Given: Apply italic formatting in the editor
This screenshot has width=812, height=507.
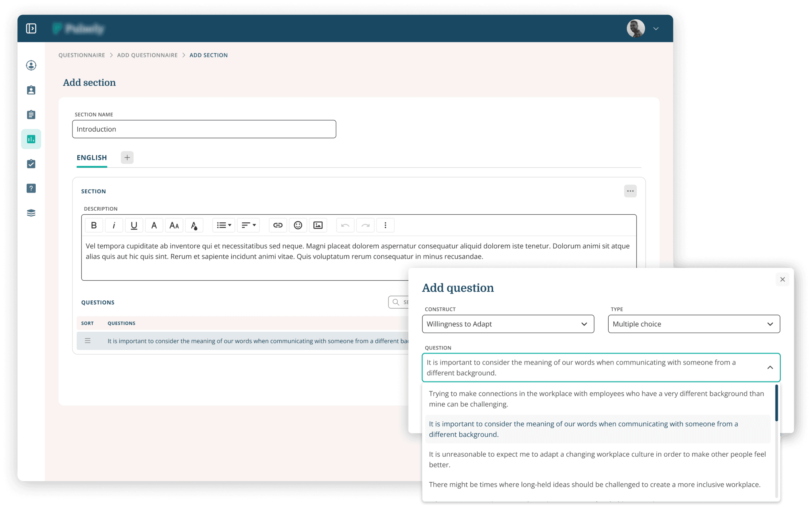Looking at the screenshot, I should [114, 225].
